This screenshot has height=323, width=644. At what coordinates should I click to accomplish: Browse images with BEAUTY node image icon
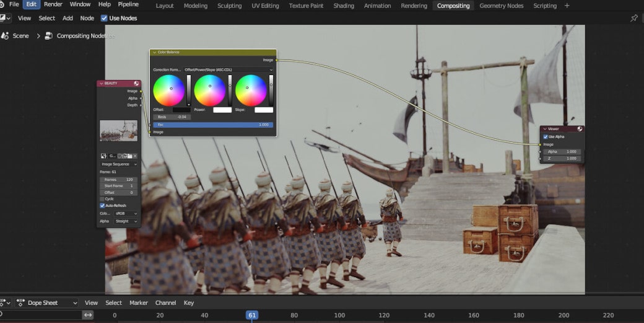tap(103, 156)
